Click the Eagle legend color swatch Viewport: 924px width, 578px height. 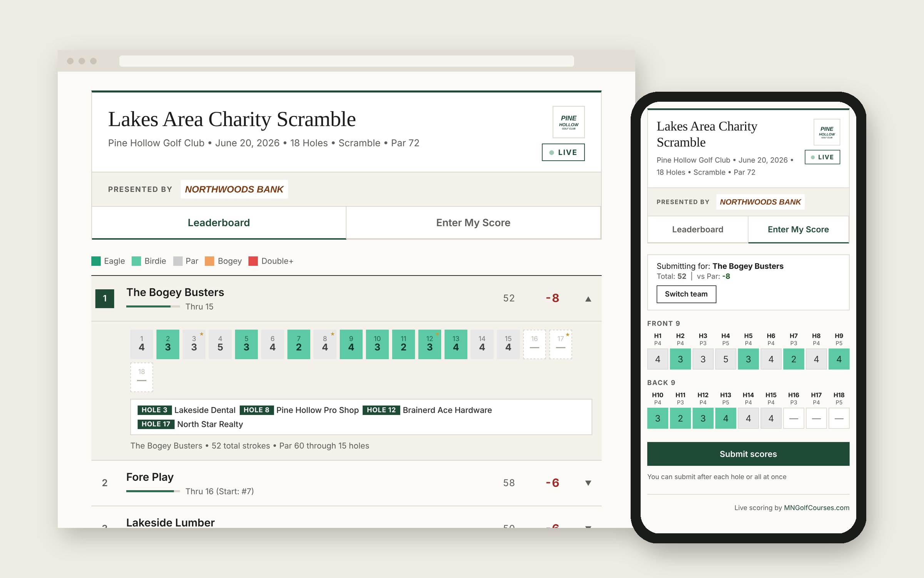(96, 261)
